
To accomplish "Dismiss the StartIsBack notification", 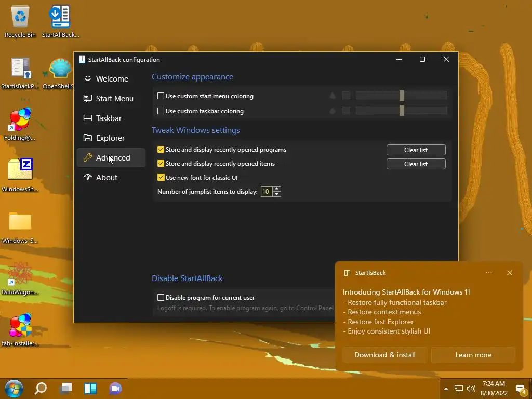I will pyautogui.click(x=509, y=273).
